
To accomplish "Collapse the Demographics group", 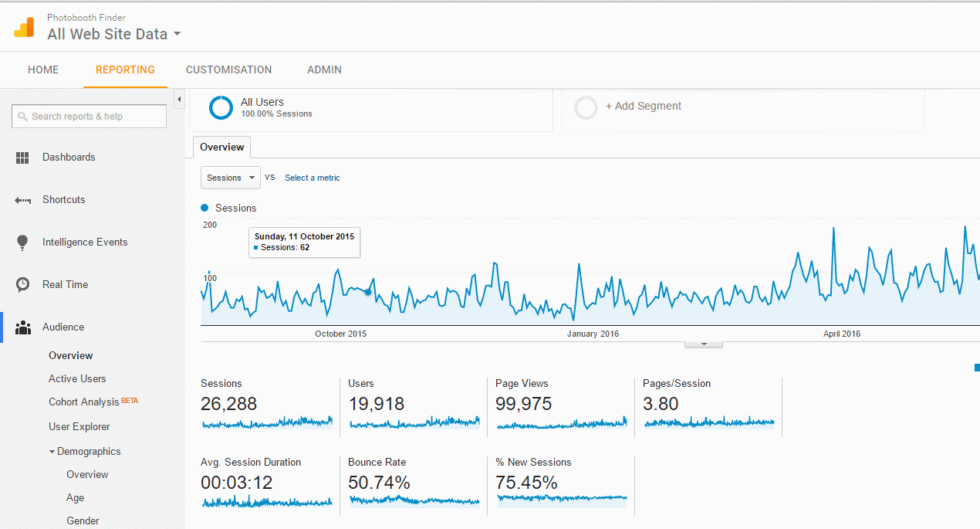I will (x=85, y=451).
